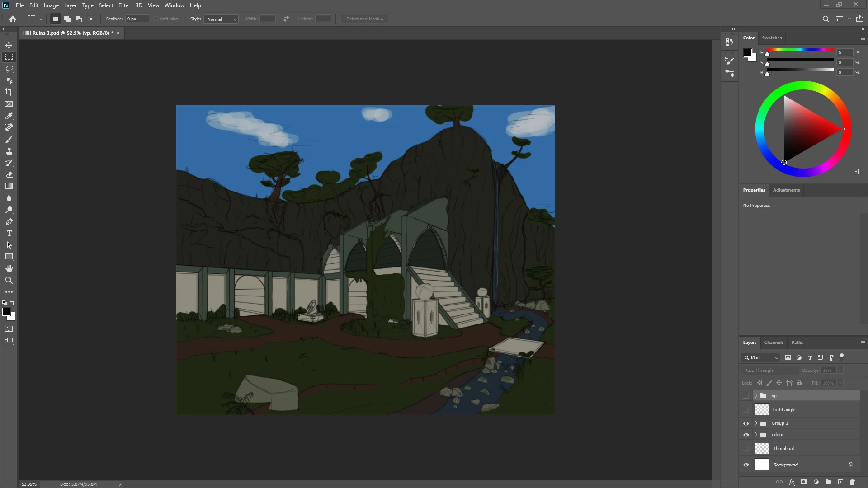Switch to the Channels tab
868x488 pixels.
click(x=774, y=343)
